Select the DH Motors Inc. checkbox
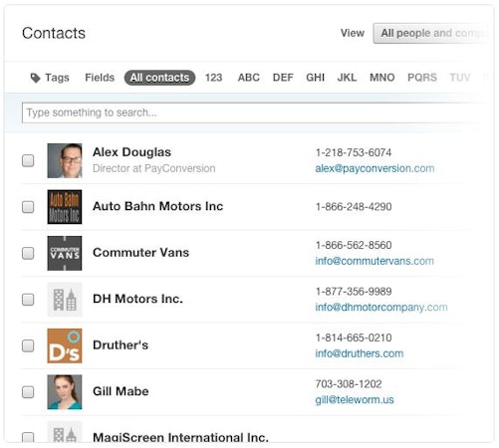 (28, 300)
